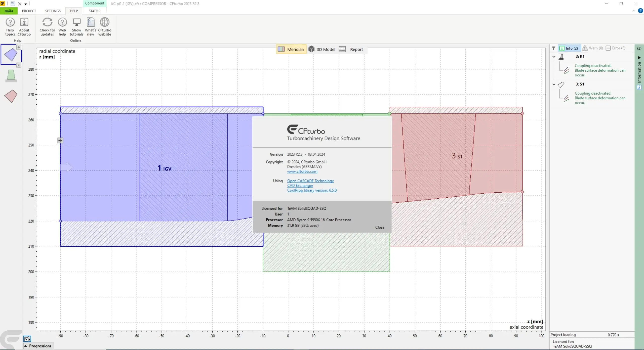This screenshot has width=644, height=350.
Task: Expand the Progressions panel
Action: (x=38, y=346)
